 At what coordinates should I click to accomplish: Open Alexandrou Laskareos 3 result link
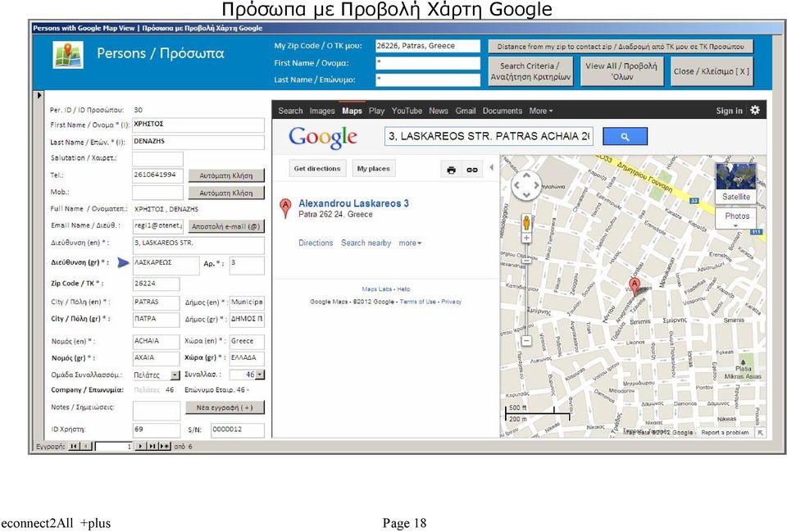pos(353,203)
